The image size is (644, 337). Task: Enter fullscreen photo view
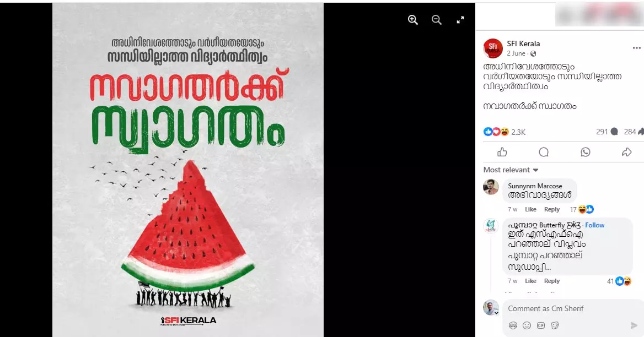click(x=460, y=20)
